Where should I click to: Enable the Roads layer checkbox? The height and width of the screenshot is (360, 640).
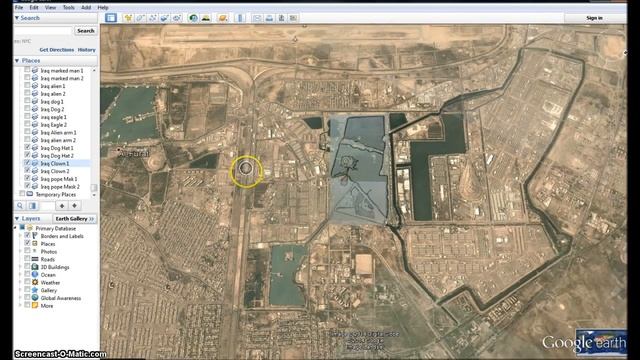coord(27,259)
